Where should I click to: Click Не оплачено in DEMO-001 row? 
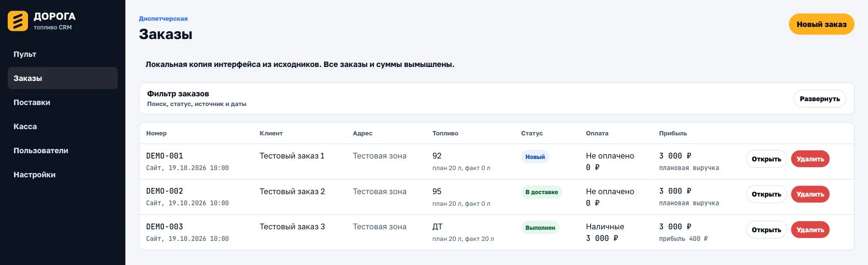(610, 156)
